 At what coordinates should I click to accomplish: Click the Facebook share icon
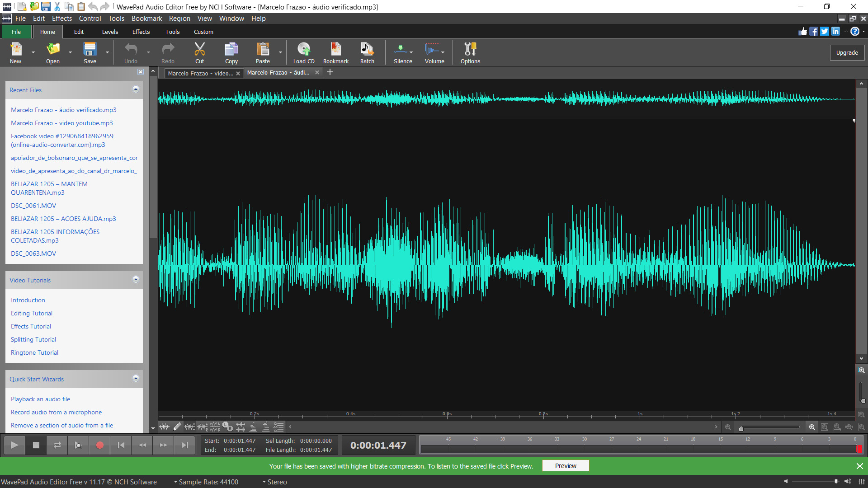pyautogui.click(x=813, y=31)
